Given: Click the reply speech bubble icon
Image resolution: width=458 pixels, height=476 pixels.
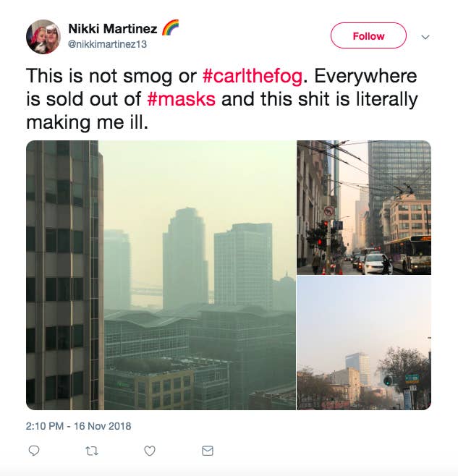Looking at the screenshot, I should click(34, 451).
